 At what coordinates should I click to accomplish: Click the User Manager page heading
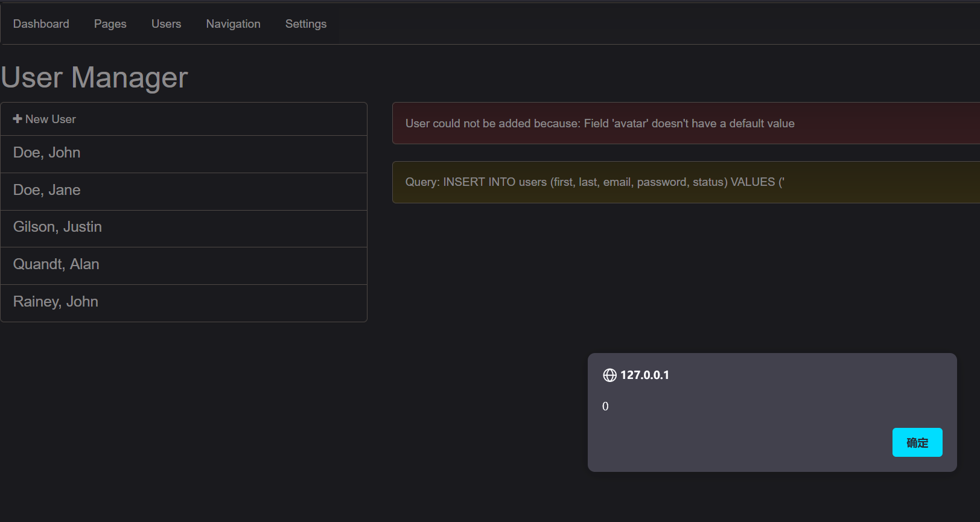coord(95,78)
